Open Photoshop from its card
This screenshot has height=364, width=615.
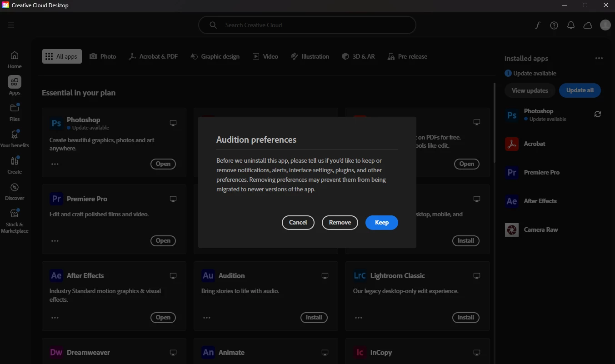[x=163, y=164]
